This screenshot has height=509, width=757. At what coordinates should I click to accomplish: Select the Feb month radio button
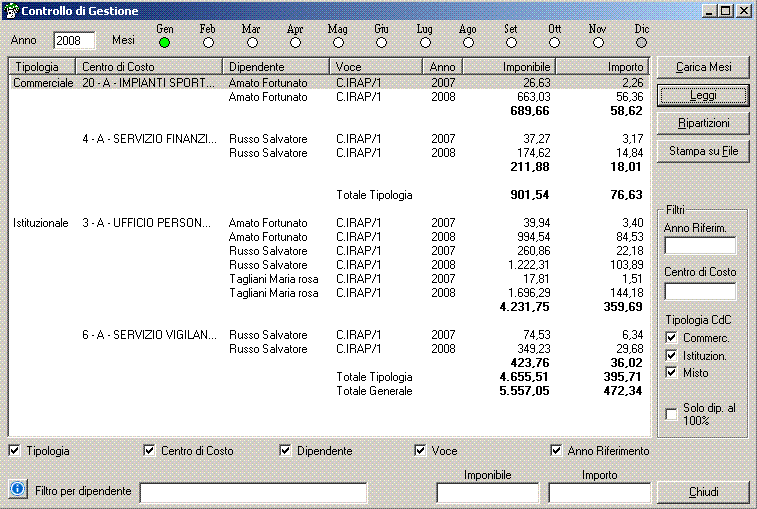tap(208, 42)
